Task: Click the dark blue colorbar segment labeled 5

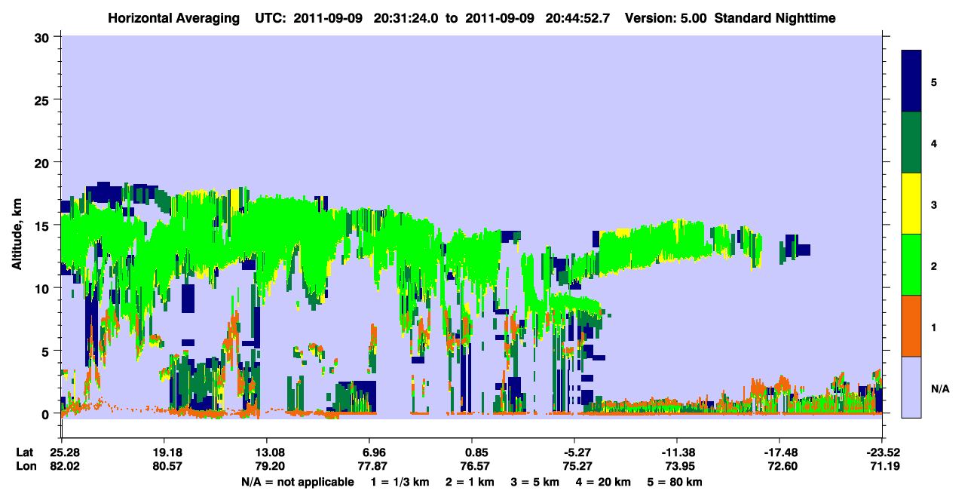Action: click(x=911, y=81)
